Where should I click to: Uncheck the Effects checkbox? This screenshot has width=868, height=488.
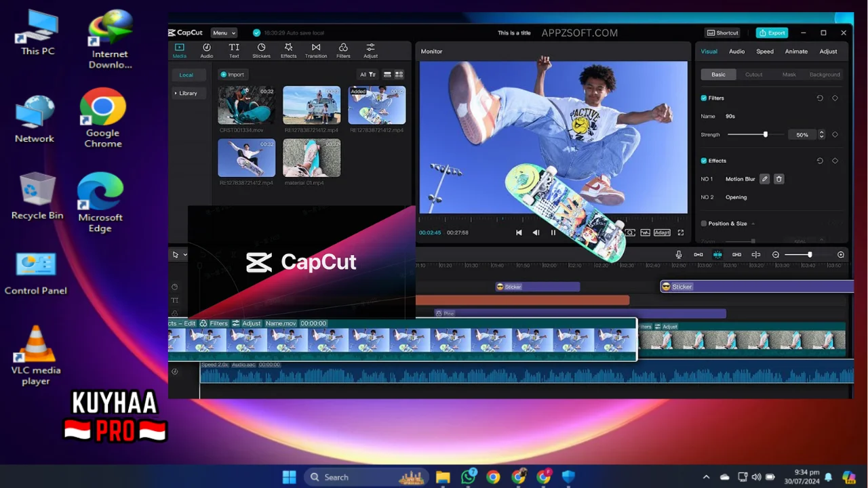(x=704, y=161)
